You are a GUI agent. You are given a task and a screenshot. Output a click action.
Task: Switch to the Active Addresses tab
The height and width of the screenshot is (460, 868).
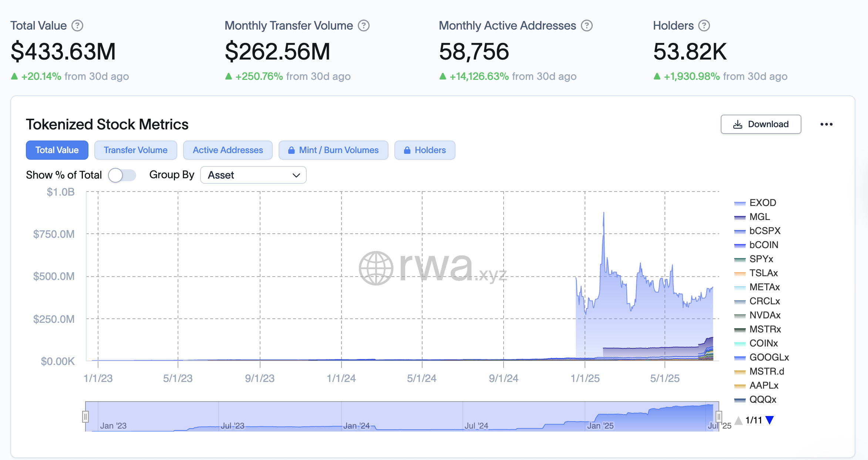tap(228, 150)
